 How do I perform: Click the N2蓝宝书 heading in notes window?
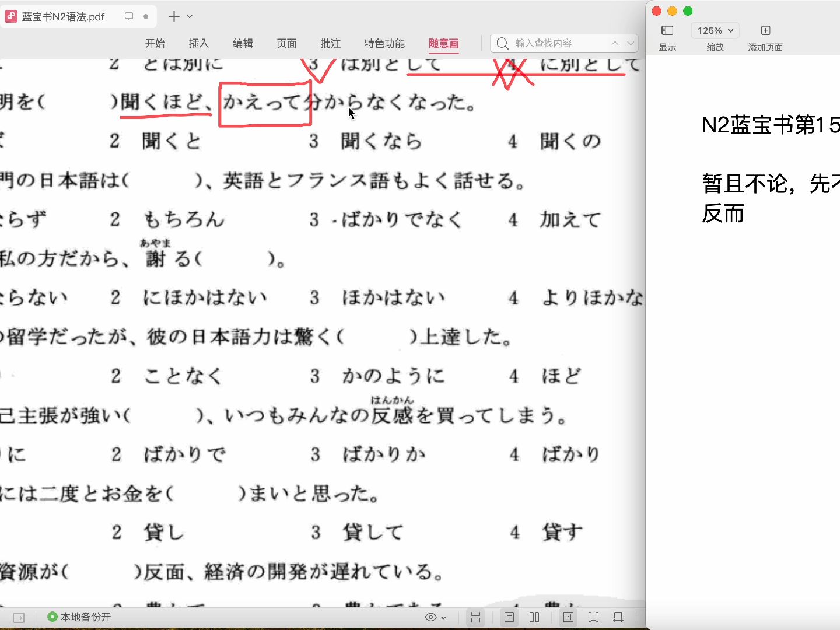pos(770,125)
